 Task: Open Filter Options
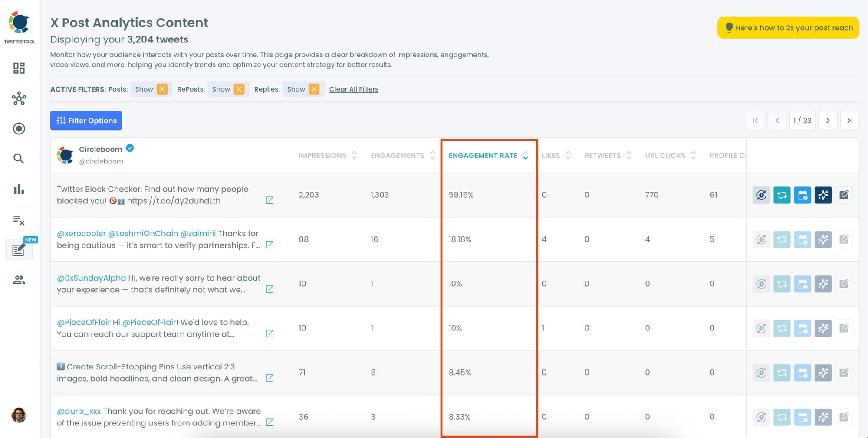[85, 121]
